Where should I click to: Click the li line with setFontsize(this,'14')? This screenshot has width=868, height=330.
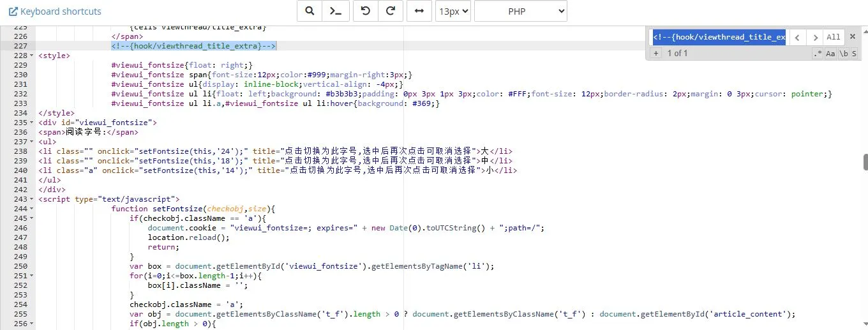(x=278, y=170)
